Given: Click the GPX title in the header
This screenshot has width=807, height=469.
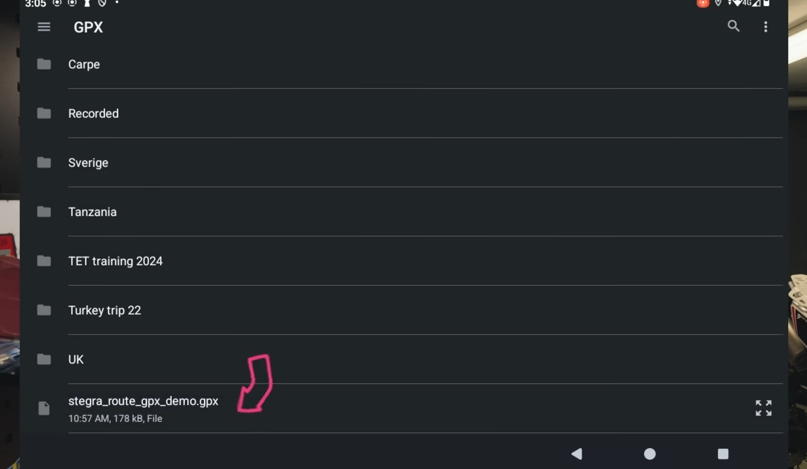Looking at the screenshot, I should pos(88,28).
